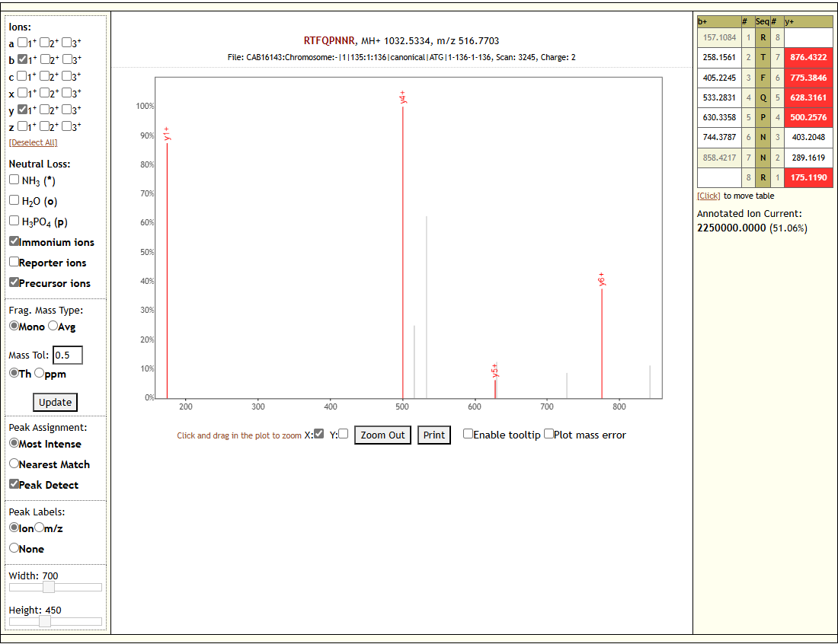Enable tooltip checkbox in plot controls

pos(468,434)
